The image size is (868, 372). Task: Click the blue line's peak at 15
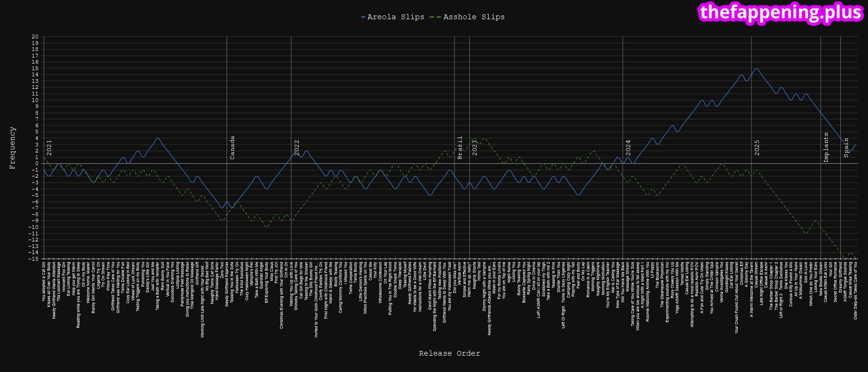click(756, 68)
